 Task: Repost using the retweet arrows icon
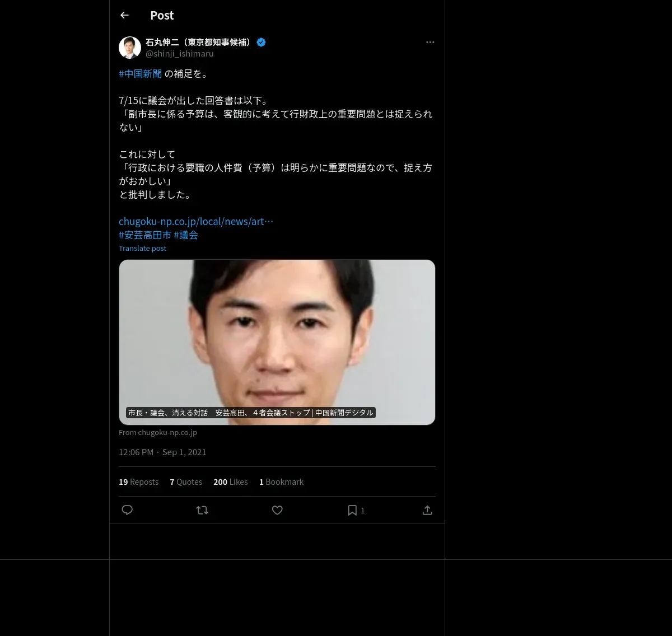pyautogui.click(x=202, y=510)
